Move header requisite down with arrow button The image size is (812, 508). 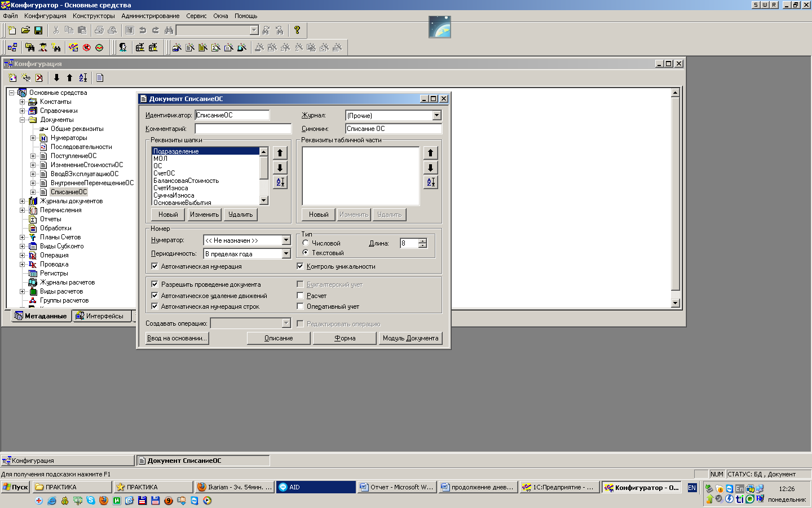(x=280, y=168)
